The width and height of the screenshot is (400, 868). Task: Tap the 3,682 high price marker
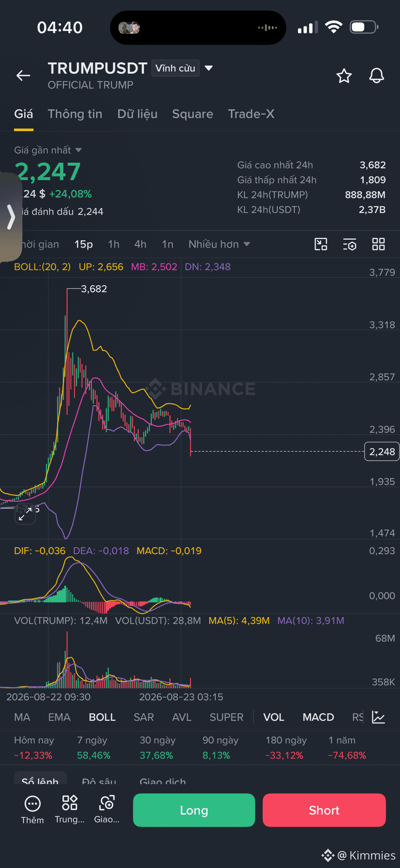(94, 289)
